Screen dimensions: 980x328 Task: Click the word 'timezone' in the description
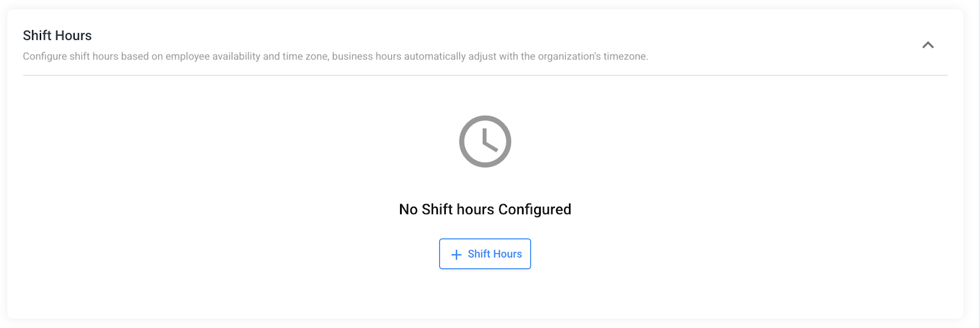(625, 56)
